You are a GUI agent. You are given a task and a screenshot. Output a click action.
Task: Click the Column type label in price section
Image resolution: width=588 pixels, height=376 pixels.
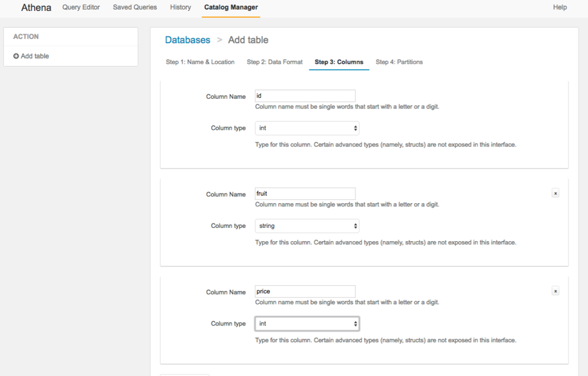228,324
